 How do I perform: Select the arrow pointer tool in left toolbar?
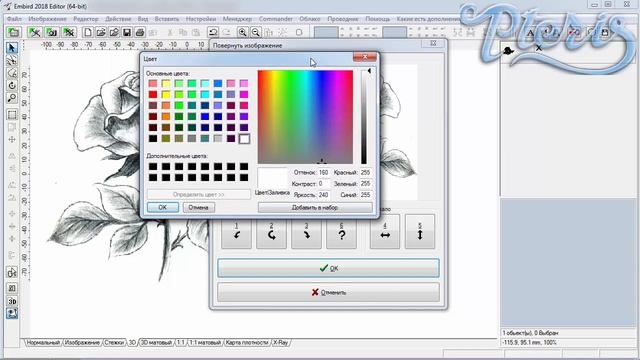pyautogui.click(x=12, y=48)
